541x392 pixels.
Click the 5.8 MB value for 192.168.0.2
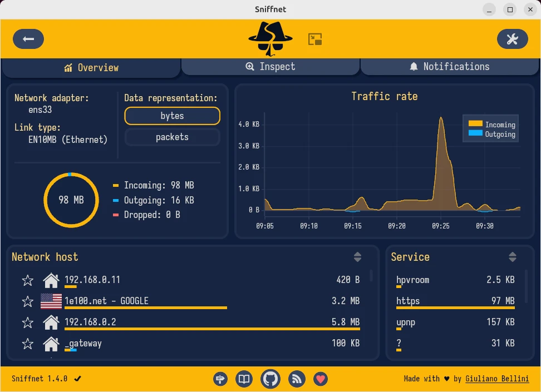(346, 322)
